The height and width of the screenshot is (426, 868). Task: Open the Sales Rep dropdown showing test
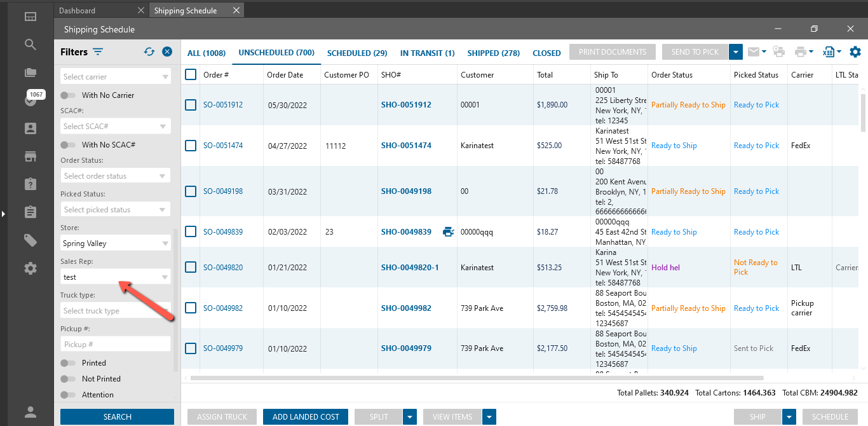(x=116, y=277)
